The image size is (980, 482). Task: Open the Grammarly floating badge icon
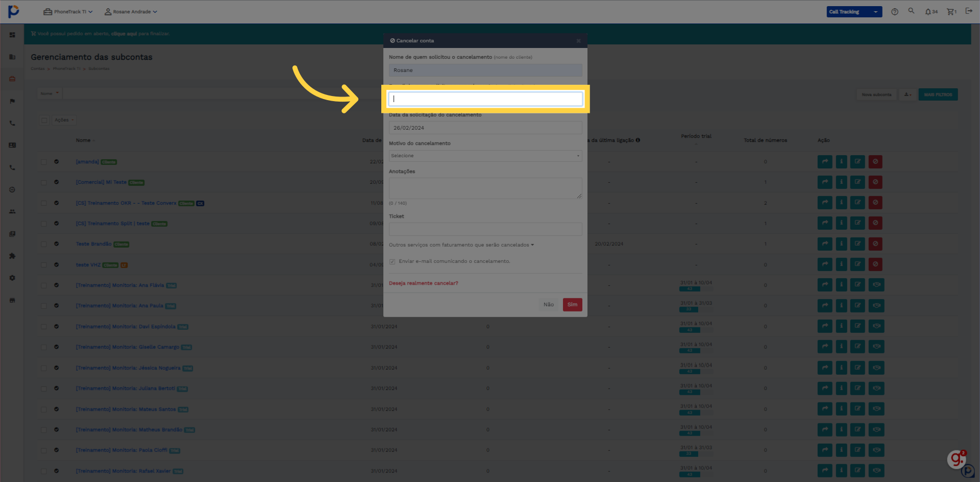[x=957, y=459]
